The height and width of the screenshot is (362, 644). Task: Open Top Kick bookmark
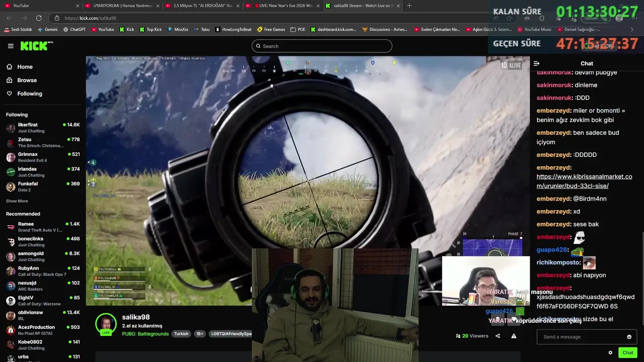coord(150,30)
